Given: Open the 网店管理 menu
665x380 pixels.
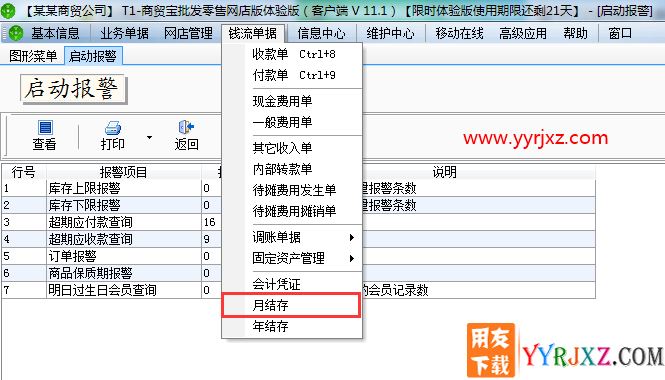Looking at the screenshot, I should (188, 33).
